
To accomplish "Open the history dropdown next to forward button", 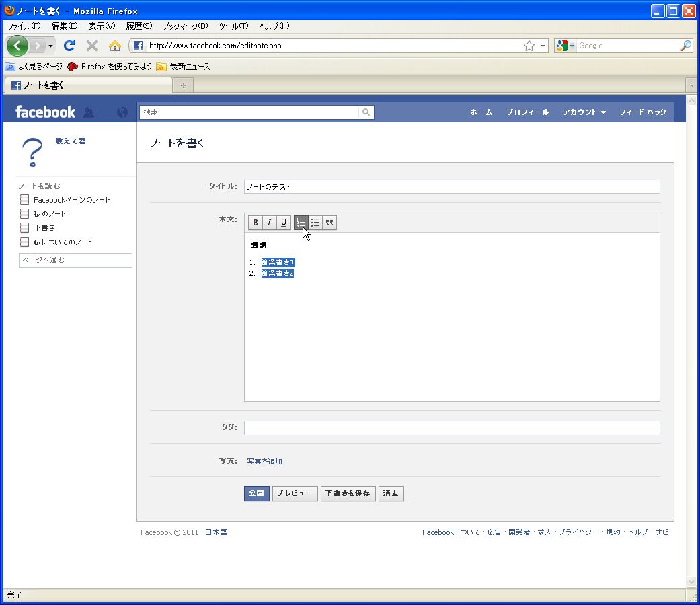I will 51,46.
